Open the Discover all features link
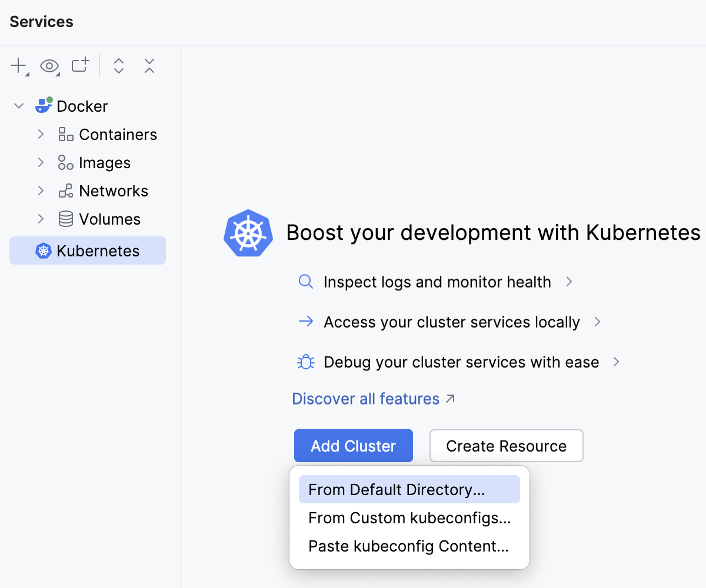 [366, 399]
